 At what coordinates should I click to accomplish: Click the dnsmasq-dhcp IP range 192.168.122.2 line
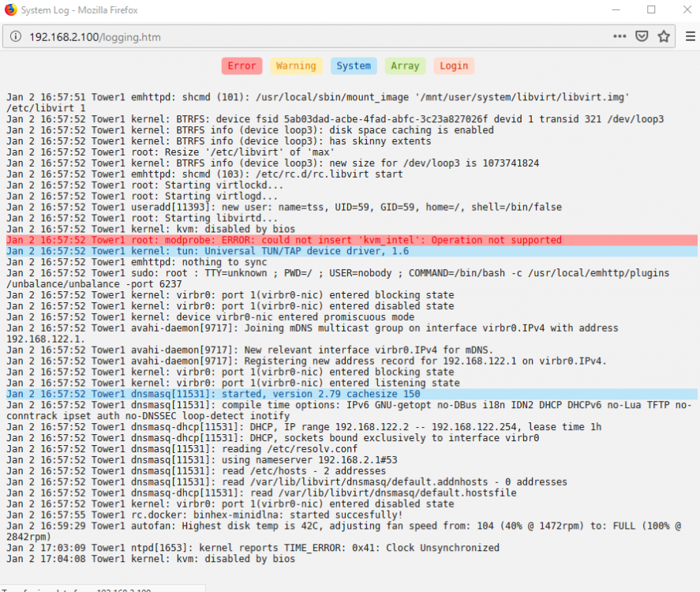304,427
